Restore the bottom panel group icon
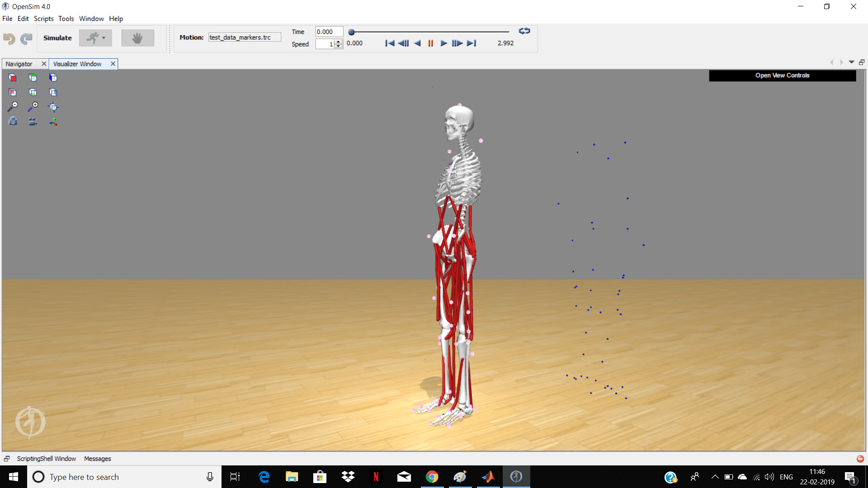 tap(7, 459)
